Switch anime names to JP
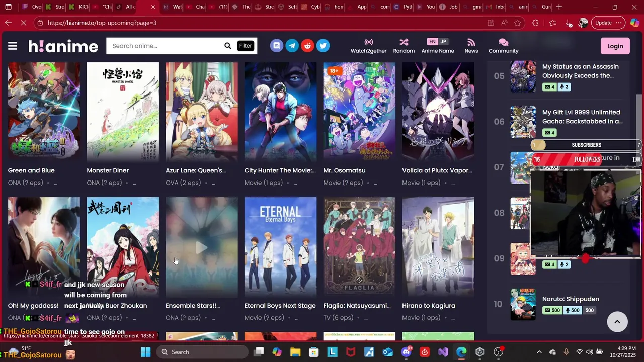Screen dimensions: 644x362 click(443, 41)
